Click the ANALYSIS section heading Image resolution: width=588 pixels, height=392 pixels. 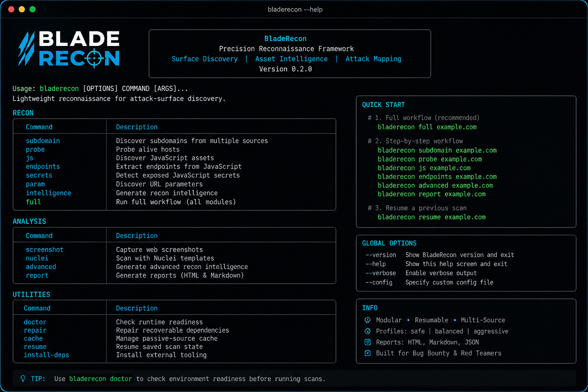pos(29,222)
